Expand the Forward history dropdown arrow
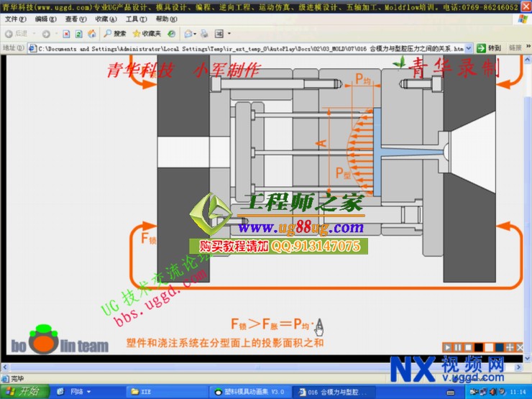532x399 pixels. click(x=56, y=34)
